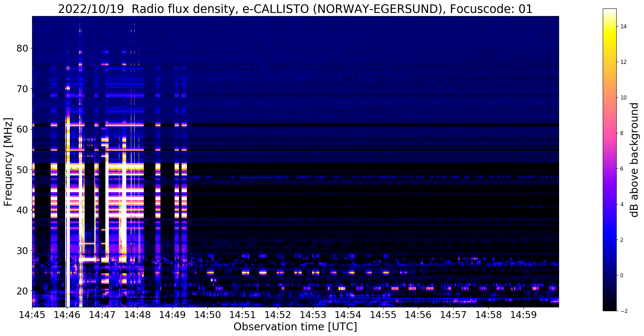Click the colorbar tick label 4

coord(621,204)
